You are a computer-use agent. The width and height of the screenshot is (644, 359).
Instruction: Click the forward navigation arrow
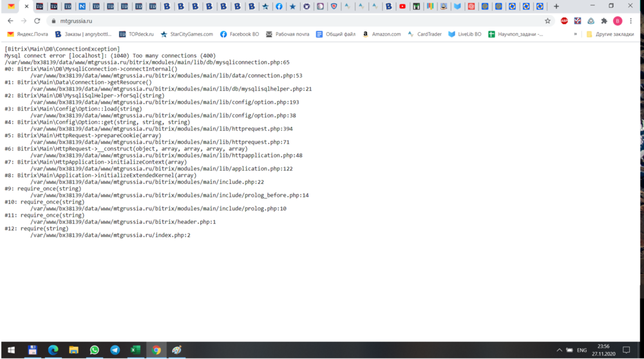click(24, 21)
